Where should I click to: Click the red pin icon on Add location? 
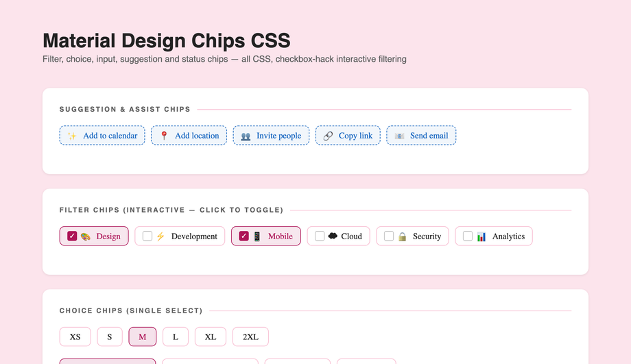[x=164, y=136]
